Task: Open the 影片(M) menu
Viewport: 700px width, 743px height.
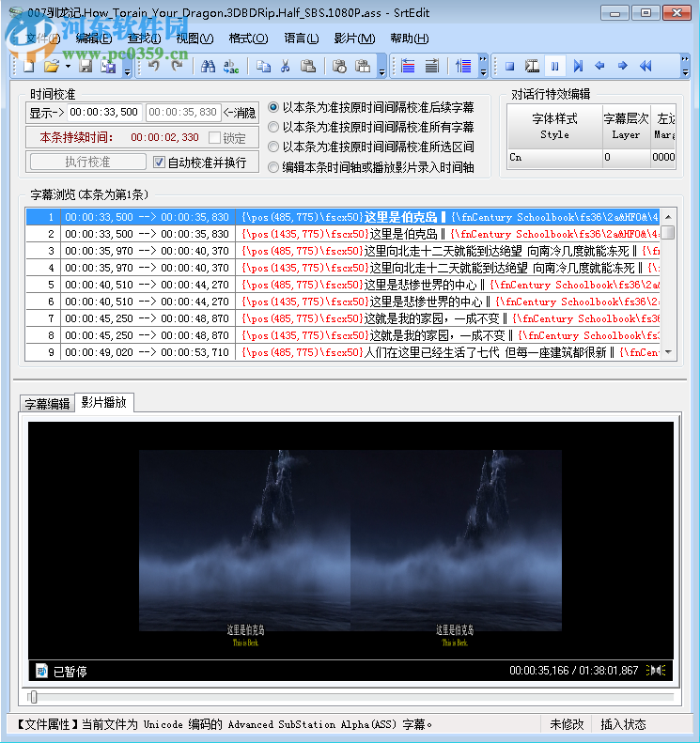Action: [x=354, y=39]
